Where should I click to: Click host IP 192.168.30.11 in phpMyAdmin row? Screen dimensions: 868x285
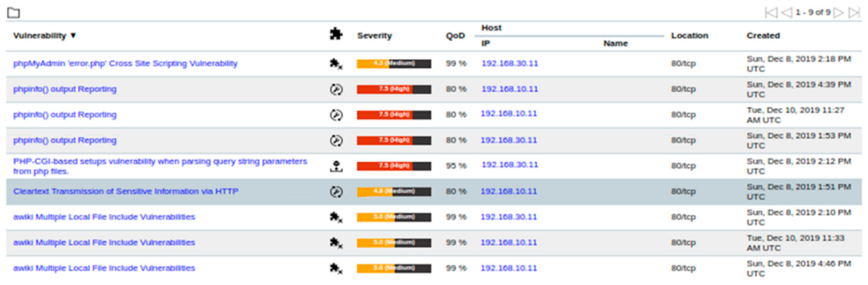pyautogui.click(x=510, y=64)
